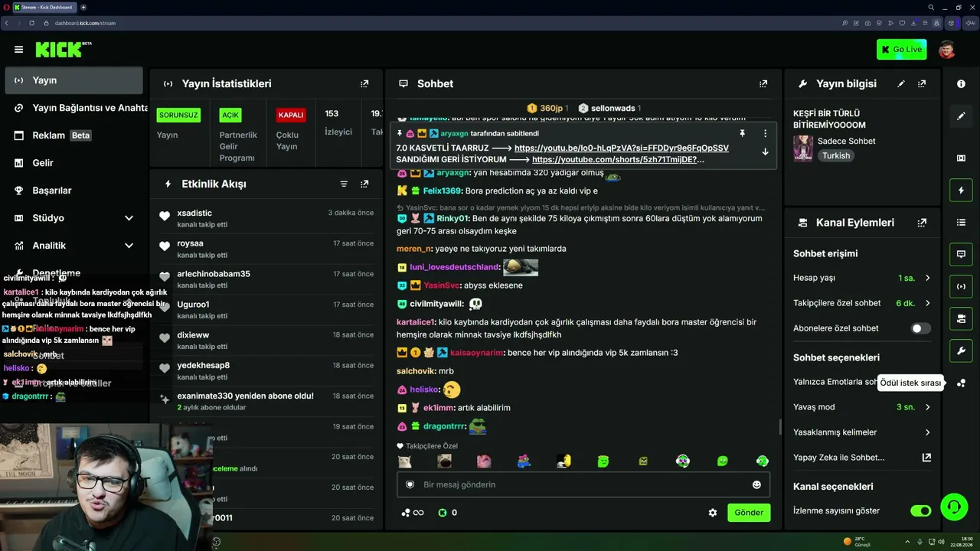The height and width of the screenshot is (551, 980).
Task: Click the Go Live button
Action: click(x=901, y=50)
